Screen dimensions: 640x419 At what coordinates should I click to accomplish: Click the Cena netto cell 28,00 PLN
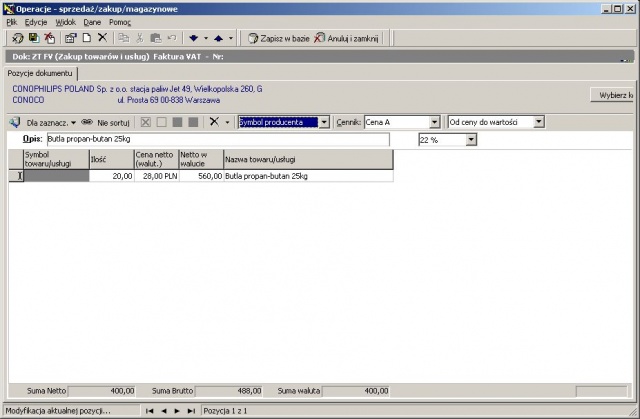157,176
